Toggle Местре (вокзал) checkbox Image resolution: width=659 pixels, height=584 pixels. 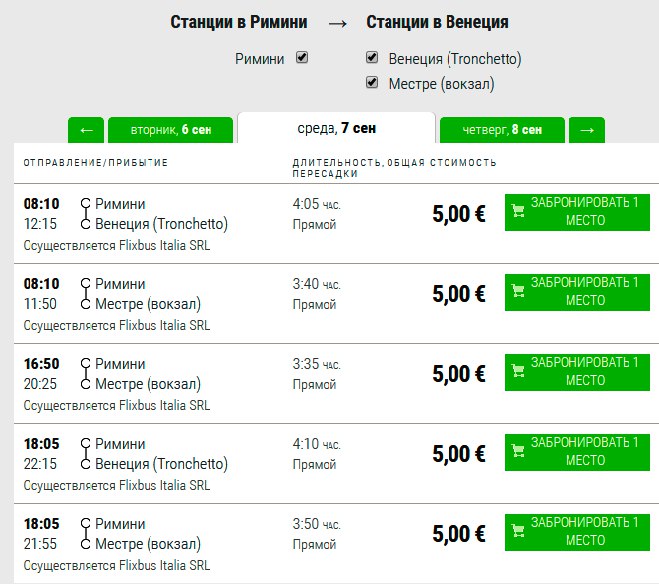click(x=372, y=82)
